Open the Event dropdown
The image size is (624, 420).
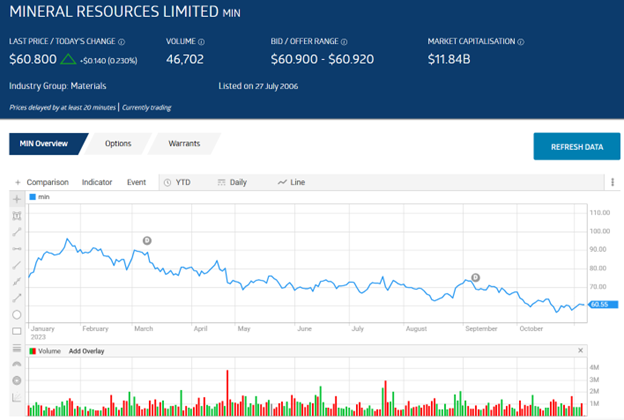click(x=136, y=182)
